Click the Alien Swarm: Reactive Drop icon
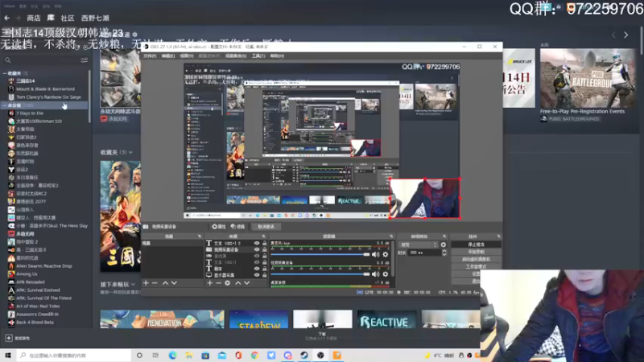The image size is (644, 362). coord(11,266)
